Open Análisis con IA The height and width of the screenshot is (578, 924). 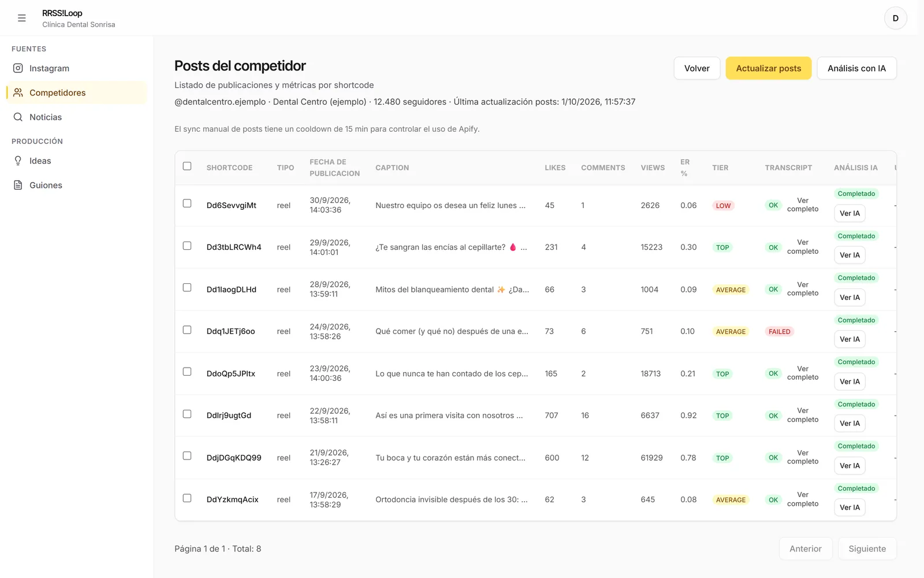coord(856,68)
